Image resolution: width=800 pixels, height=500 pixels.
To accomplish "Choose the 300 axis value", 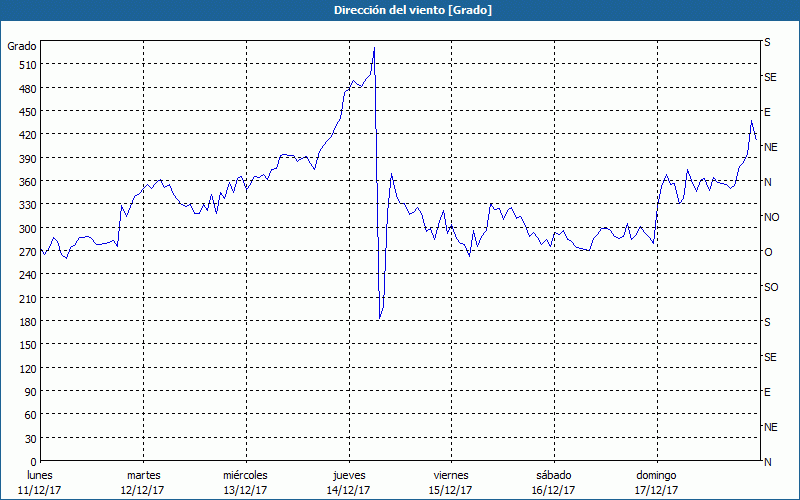I will (x=28, y=229).
